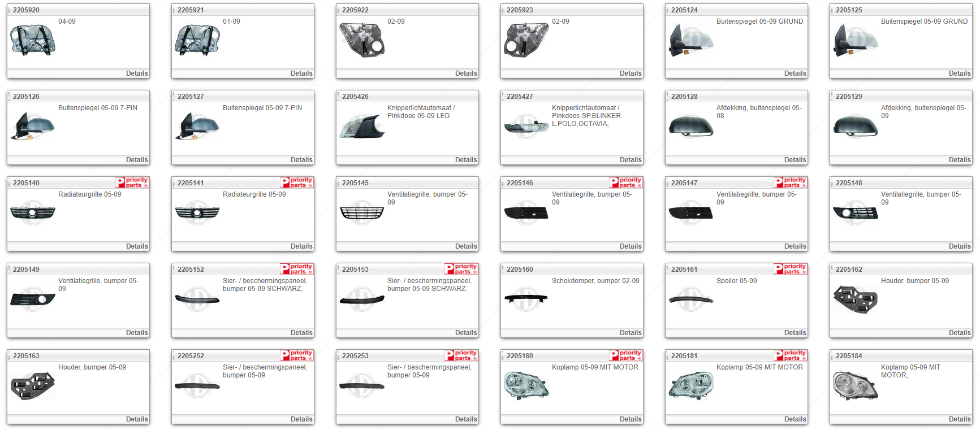Select the mirror thumbnail for 2205126
The image size is (980, 430).
pos(33,127)
